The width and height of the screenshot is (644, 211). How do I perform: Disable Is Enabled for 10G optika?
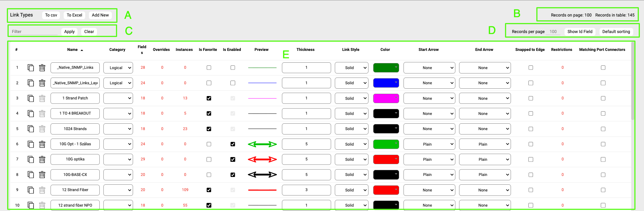coord(233,159)
